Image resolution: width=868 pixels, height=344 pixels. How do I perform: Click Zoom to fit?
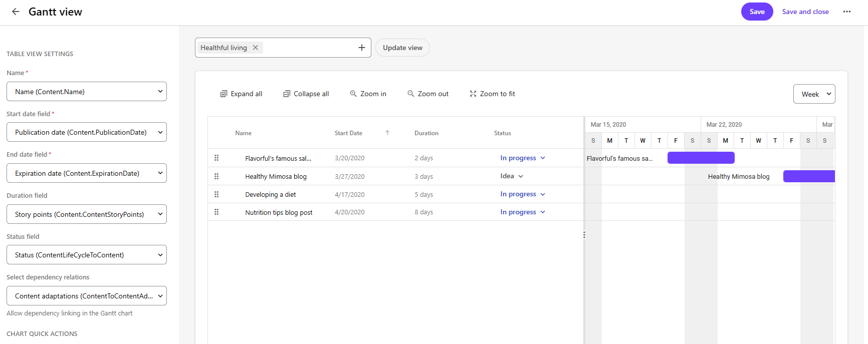[492, 94]
